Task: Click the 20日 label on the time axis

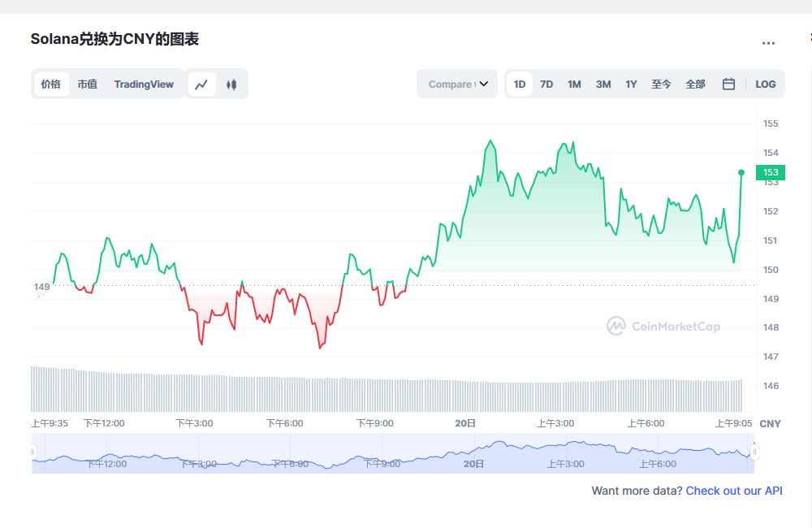Action: point(464,423)
